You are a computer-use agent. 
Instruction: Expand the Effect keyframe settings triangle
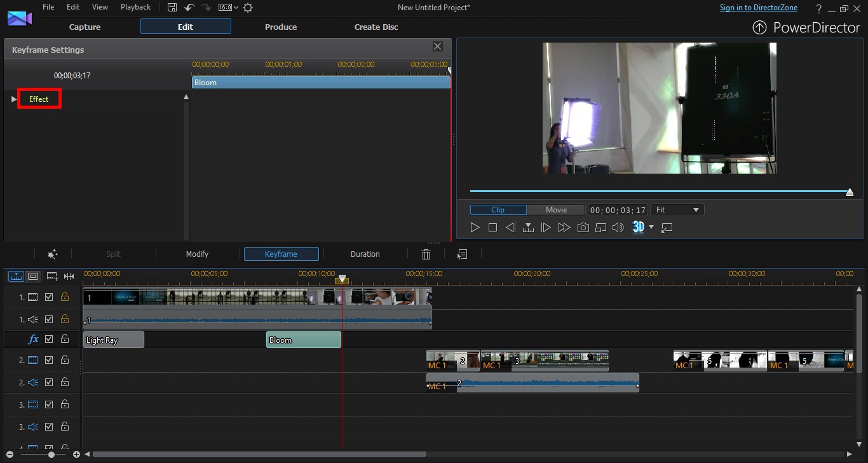[13, 99]
